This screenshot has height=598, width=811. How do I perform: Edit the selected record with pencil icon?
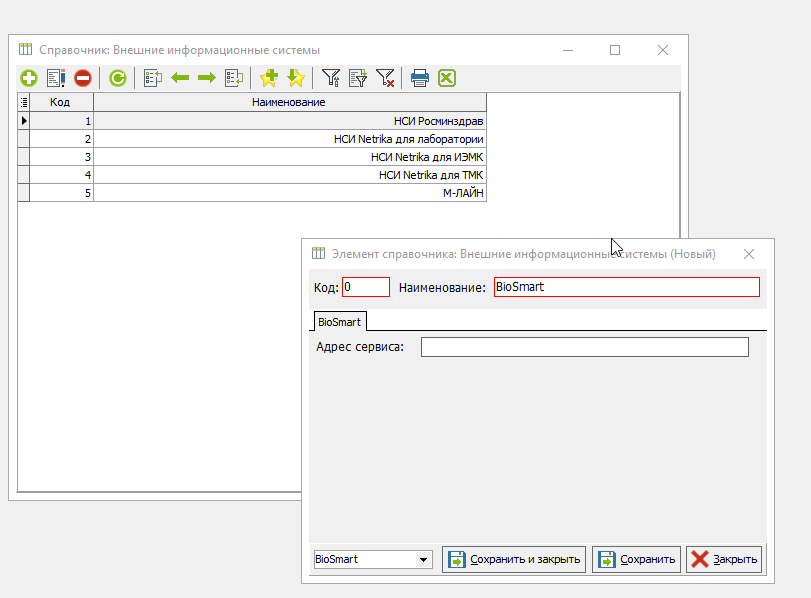(x=56, y=78)
